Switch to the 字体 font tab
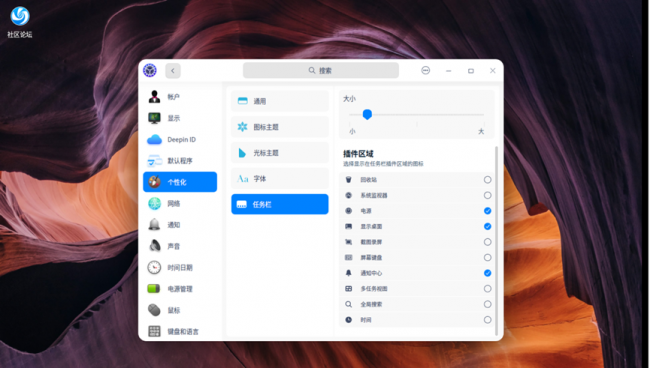The width and height of the screenshot is (650, 368). point(280,179)
